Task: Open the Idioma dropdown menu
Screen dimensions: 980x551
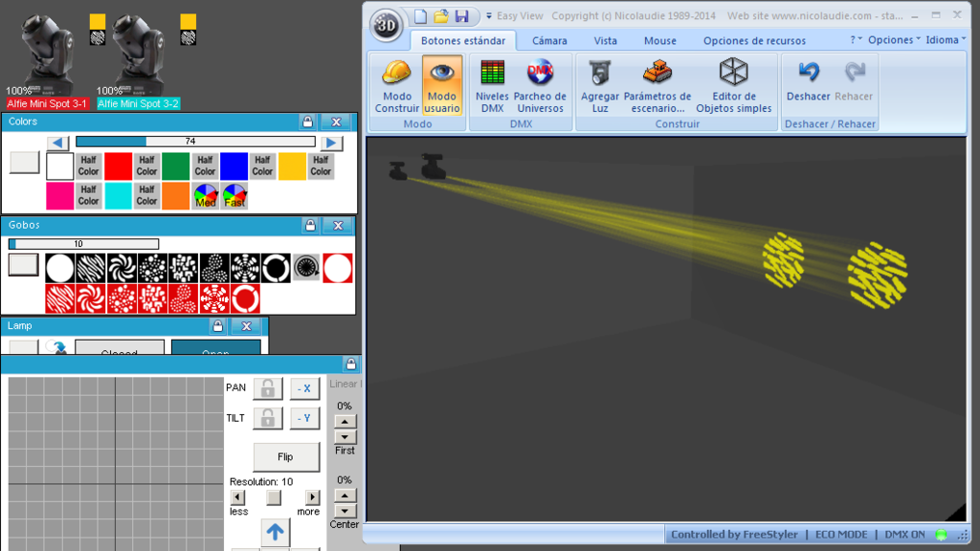Action: (x=946, y=40)
